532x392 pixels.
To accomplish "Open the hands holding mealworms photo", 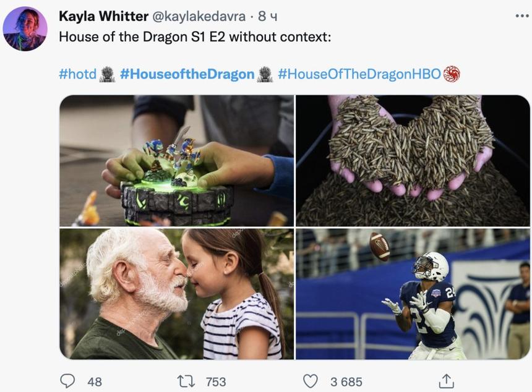I will tap(413, 160).
